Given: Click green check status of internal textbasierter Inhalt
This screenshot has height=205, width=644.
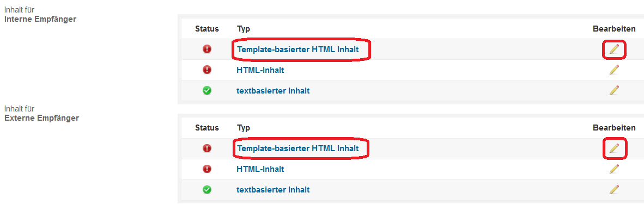Looking at the screenshot, I should pyautogui.click(x=207, y=90).
